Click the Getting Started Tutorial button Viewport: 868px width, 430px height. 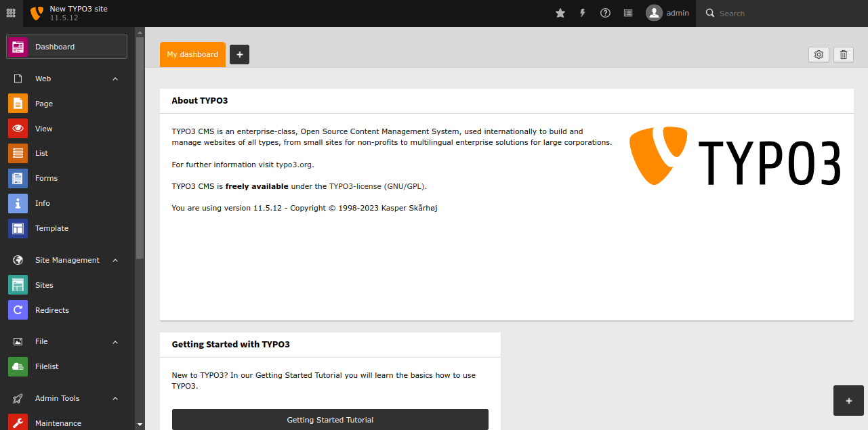click(x=330, y=420)
